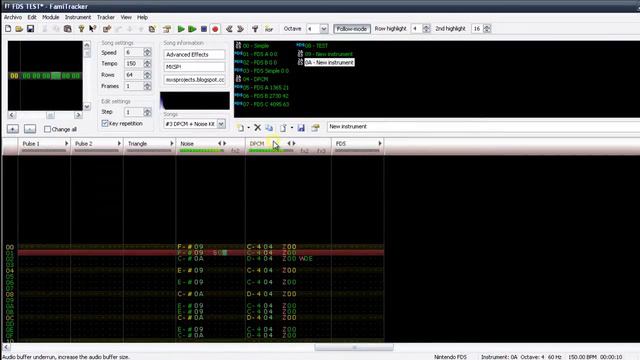Clone the selected instrument icon
Screen dimensions: 640x360
coord(269,128)
